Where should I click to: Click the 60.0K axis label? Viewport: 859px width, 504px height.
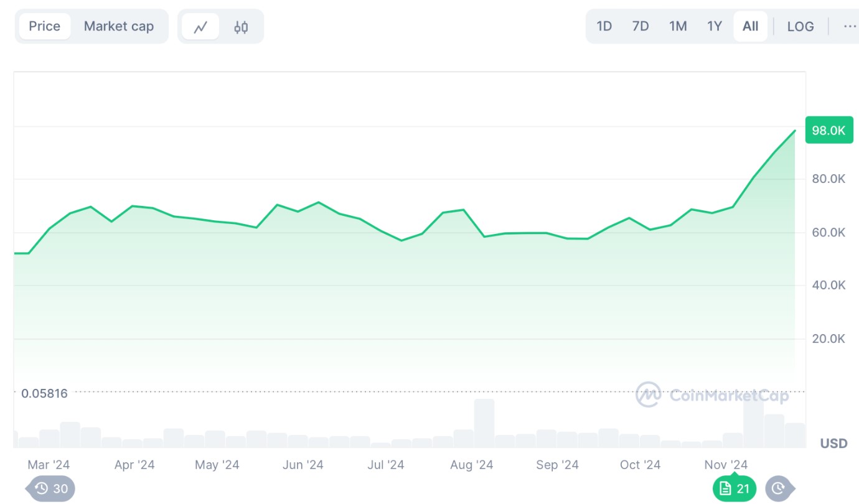[x=828, y=232]
